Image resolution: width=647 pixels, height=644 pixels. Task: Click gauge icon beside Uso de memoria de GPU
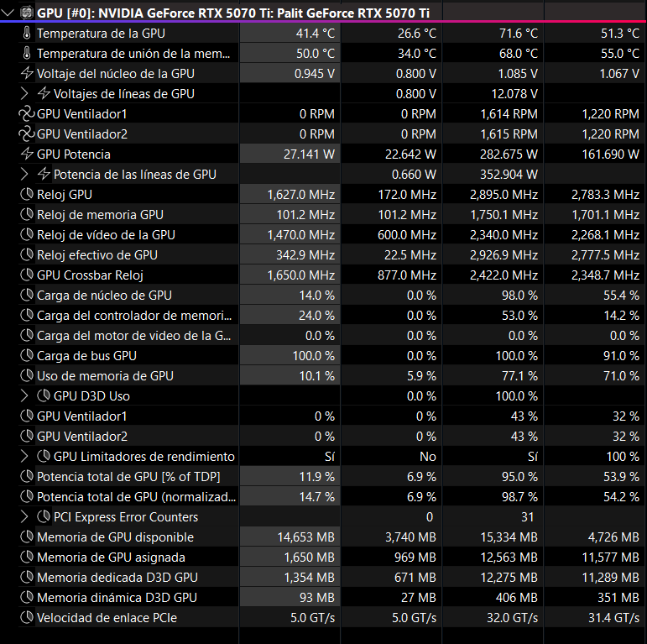coord(27,375)
